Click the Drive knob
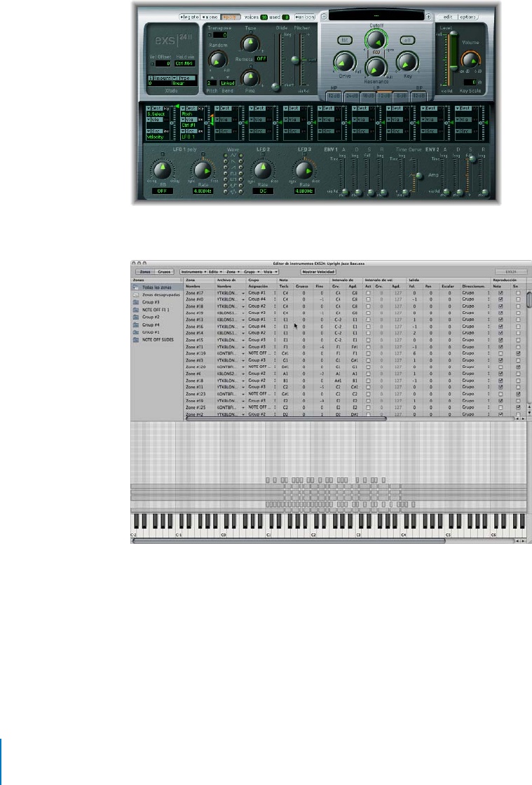 point(344,62)
